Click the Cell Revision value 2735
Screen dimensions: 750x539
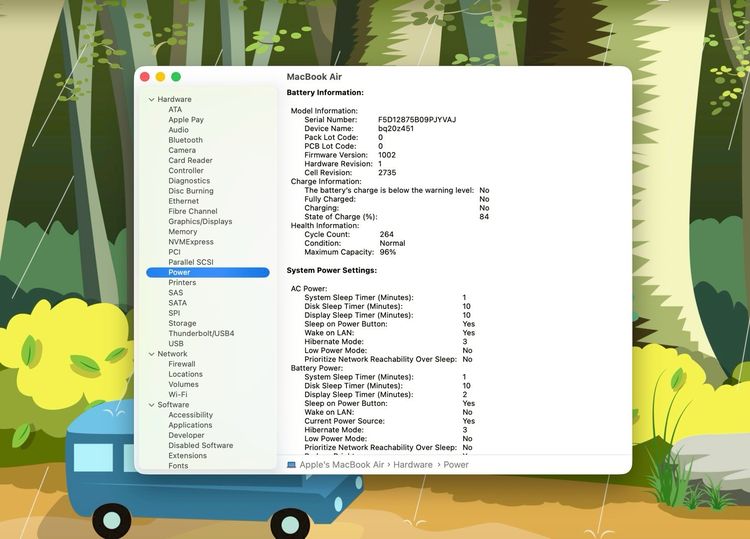tap(387, 173)
